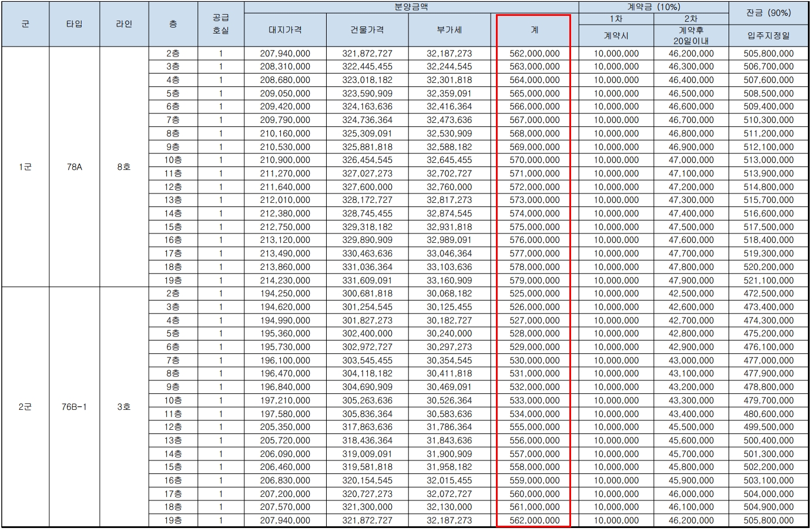The image size is (812, 531).
Task: Click building price 302,400,000
Action: tap(367, 333)
